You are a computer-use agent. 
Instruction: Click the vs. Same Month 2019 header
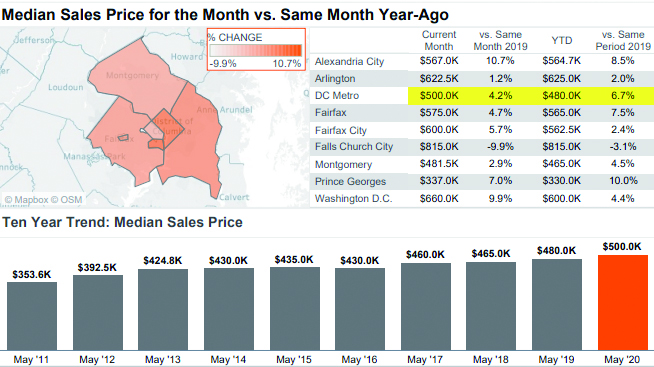coord(501,40)
